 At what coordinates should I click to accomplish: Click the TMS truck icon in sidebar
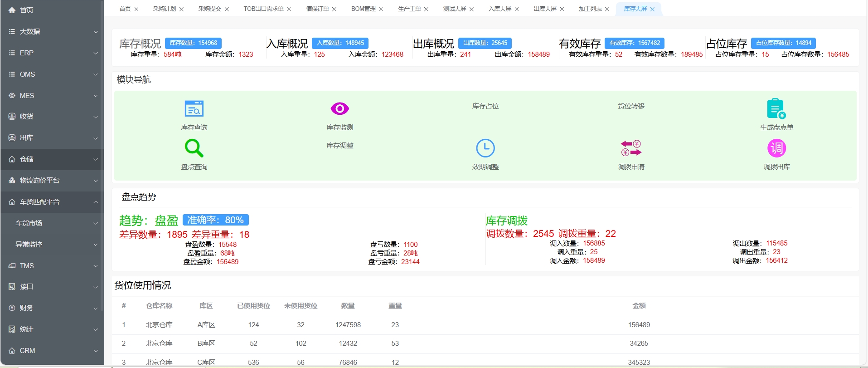(x=12, y=265)
